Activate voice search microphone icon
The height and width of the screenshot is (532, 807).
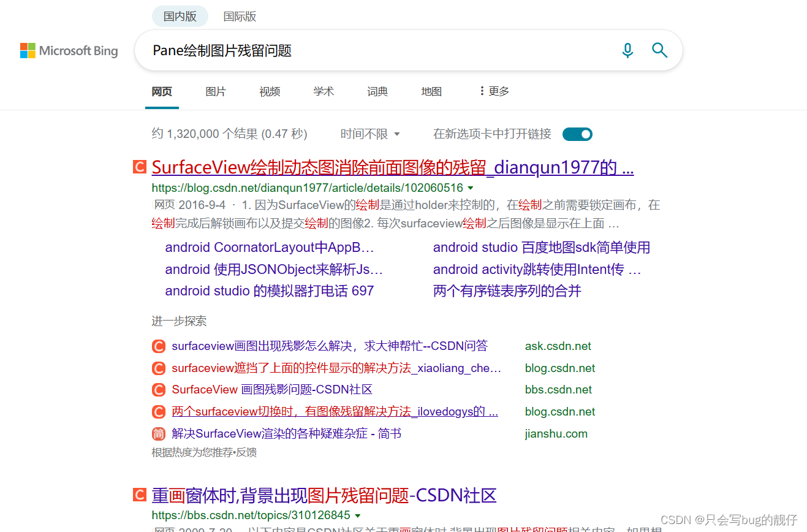point(627,50)
